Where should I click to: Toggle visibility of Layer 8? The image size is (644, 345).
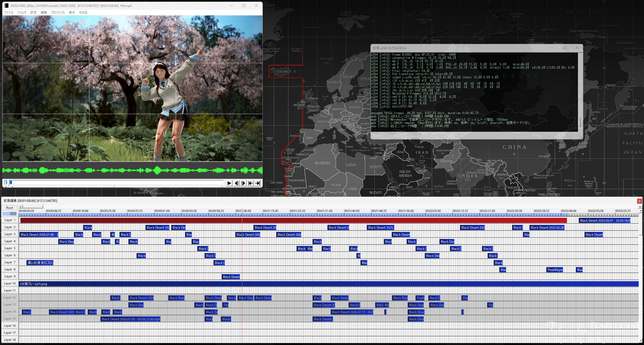[x=10, y=269]
